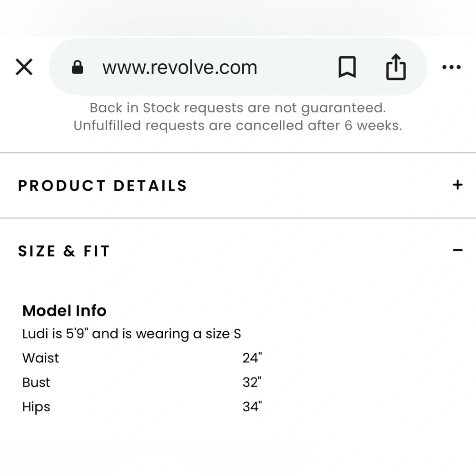Tap the padlock security icon
This screenshot has height=476, width=476.
tap(77, 68)
